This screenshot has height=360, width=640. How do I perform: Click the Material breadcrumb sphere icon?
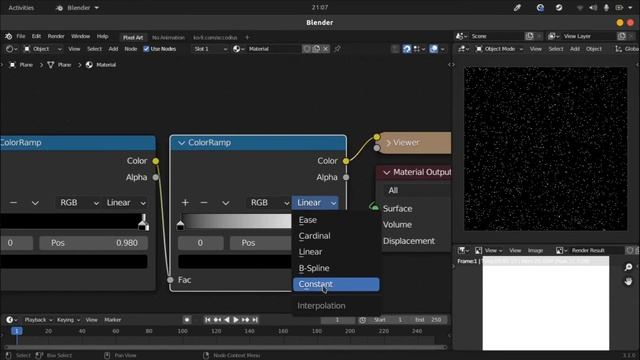tap(89, 65)
